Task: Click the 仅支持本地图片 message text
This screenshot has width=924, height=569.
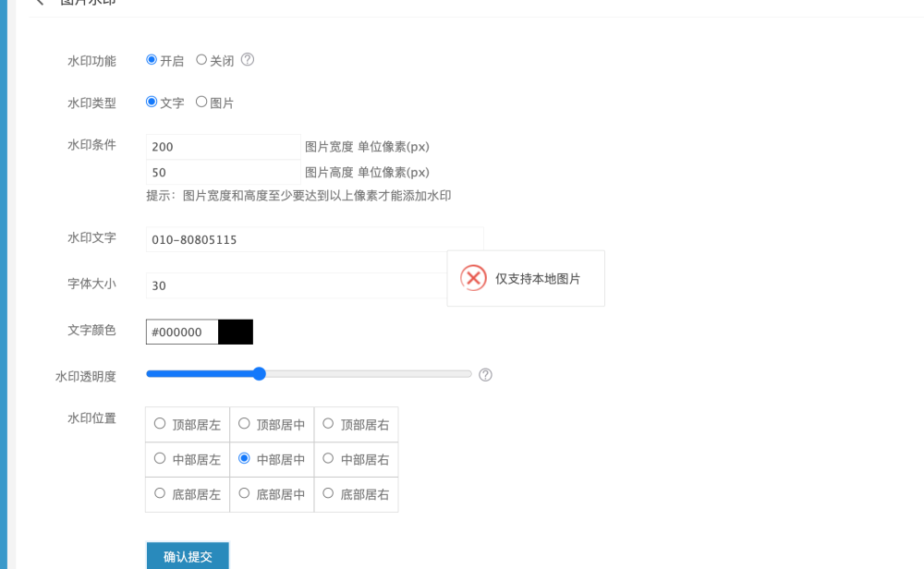Action: (538, 279)
